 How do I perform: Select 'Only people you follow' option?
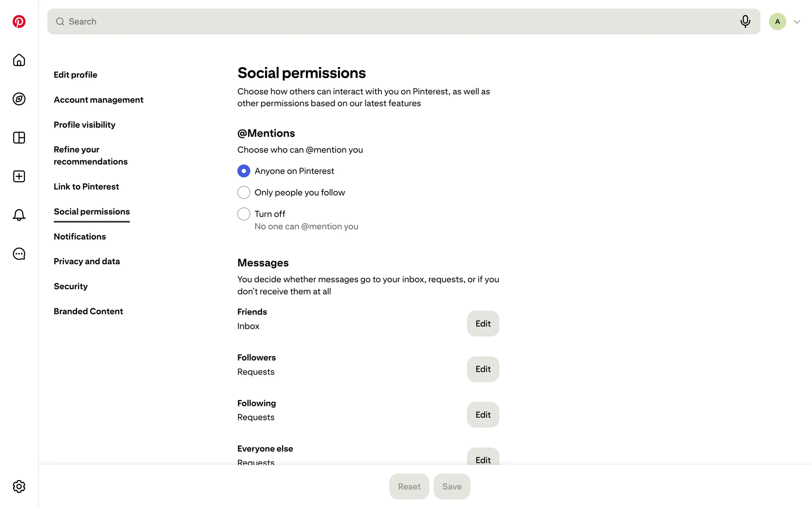tap(244, 193)
